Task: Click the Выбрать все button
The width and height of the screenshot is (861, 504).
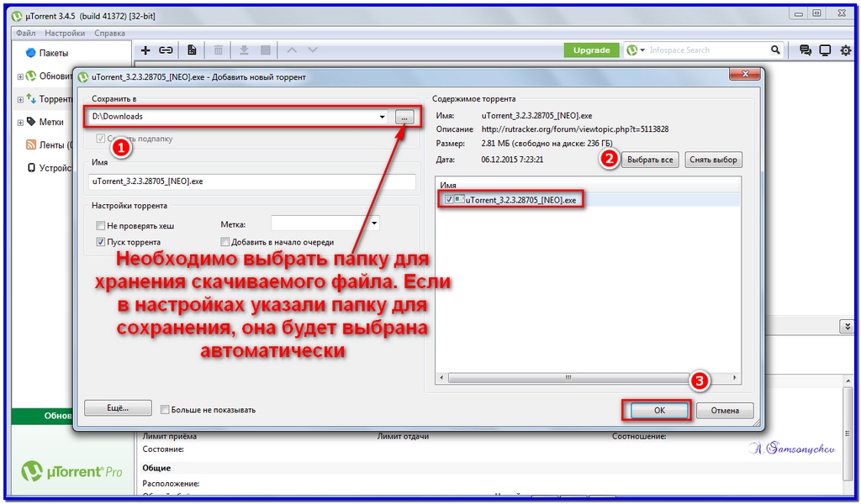Action: (650, 160)
